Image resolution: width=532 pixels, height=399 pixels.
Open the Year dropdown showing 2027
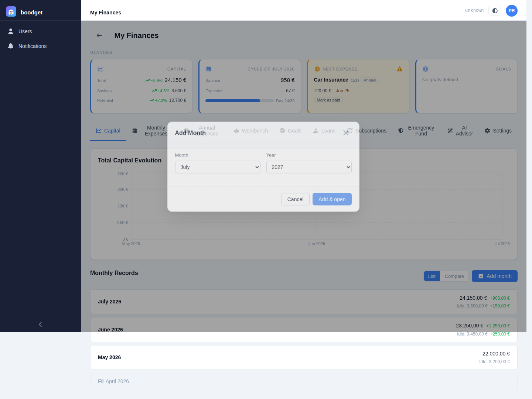(309, 167)
